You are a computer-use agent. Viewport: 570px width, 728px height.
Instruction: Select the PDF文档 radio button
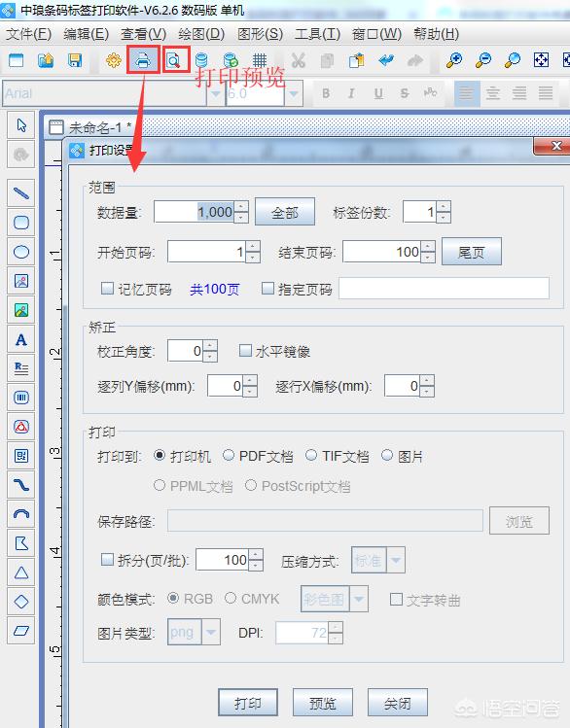(x=228, y=456)
